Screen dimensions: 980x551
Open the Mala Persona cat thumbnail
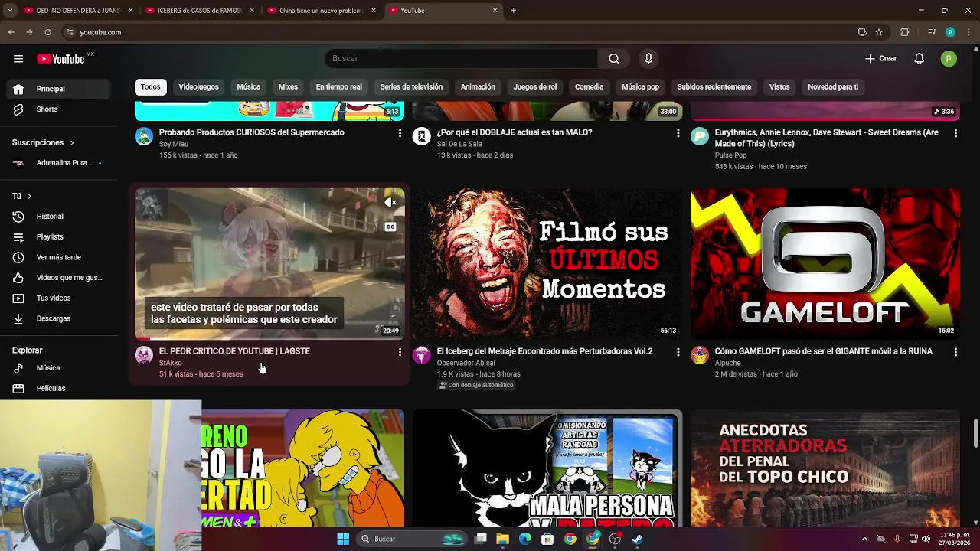(x=547, y=468)
